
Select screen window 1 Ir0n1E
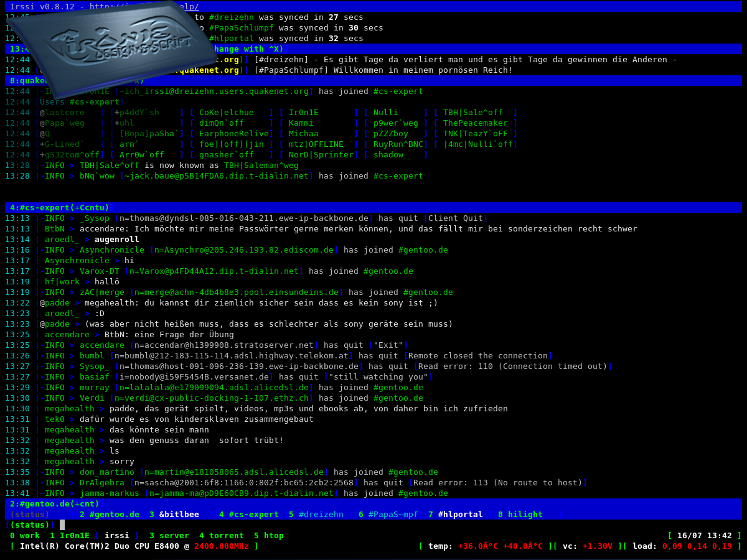point(70,536)
